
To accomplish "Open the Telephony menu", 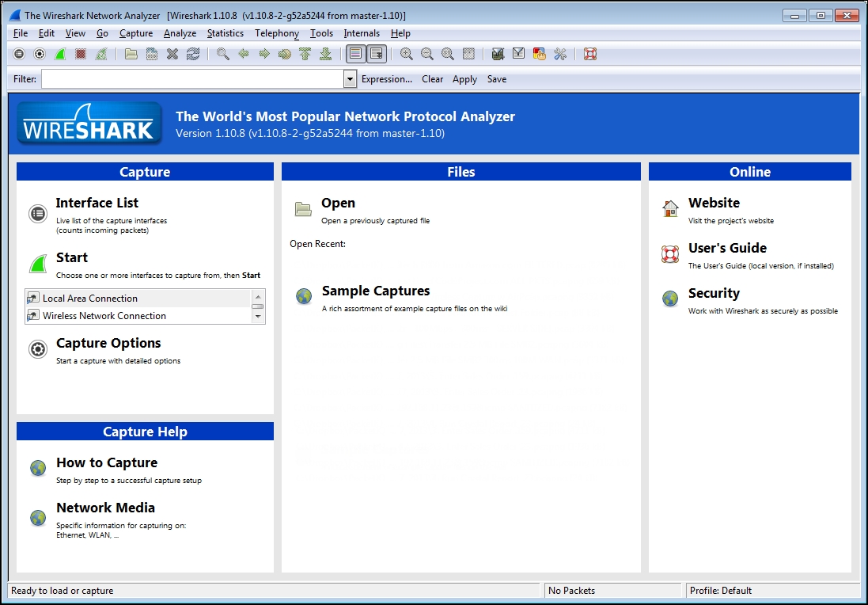I will (x=277, y=33).
